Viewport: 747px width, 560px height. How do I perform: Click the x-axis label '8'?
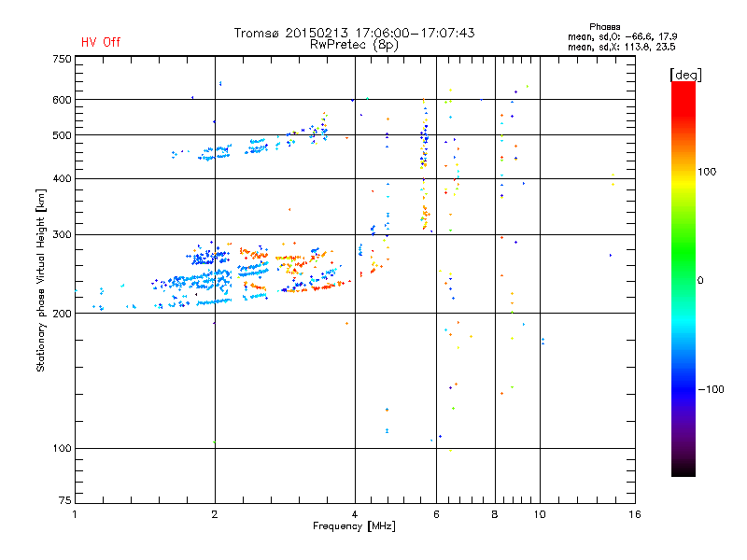(x=495, y=515)
